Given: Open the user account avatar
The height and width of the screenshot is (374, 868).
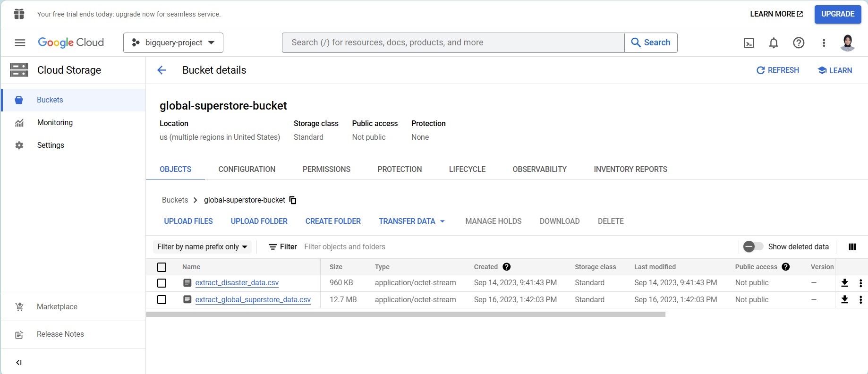Looking at the screenshot, I should click(848, 42).
